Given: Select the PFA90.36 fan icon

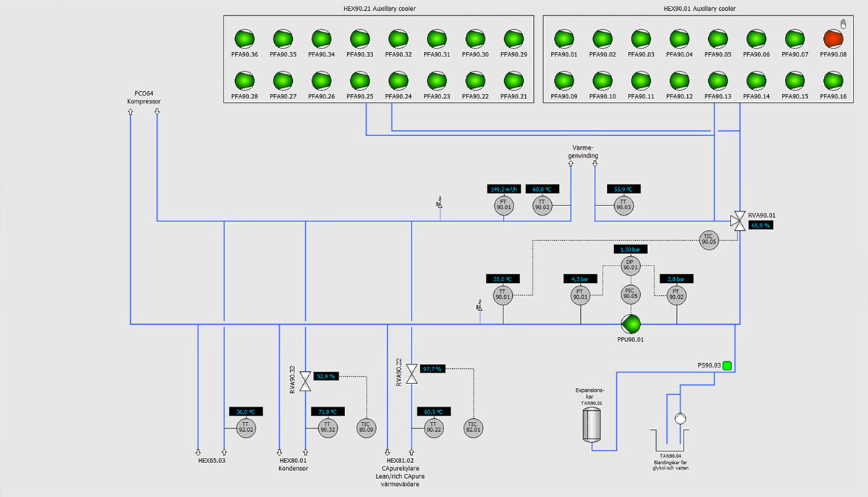Looking at the screenshot, I should click(x=244, y=38).
